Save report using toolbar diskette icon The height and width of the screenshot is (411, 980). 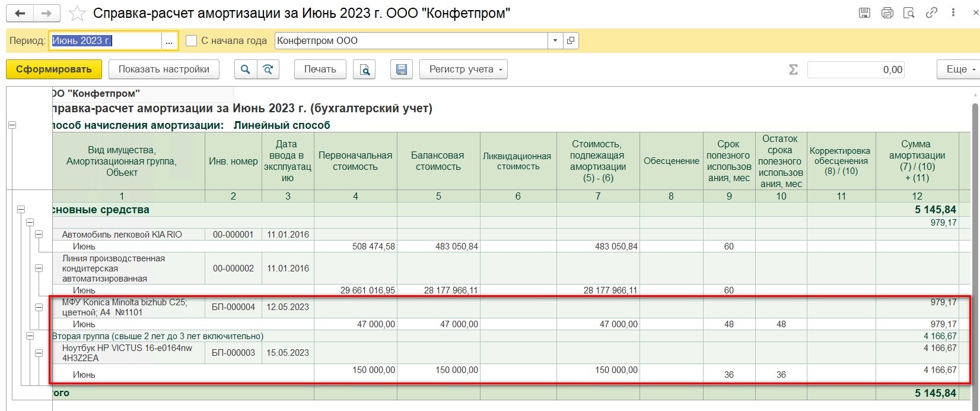coord(402,69)
